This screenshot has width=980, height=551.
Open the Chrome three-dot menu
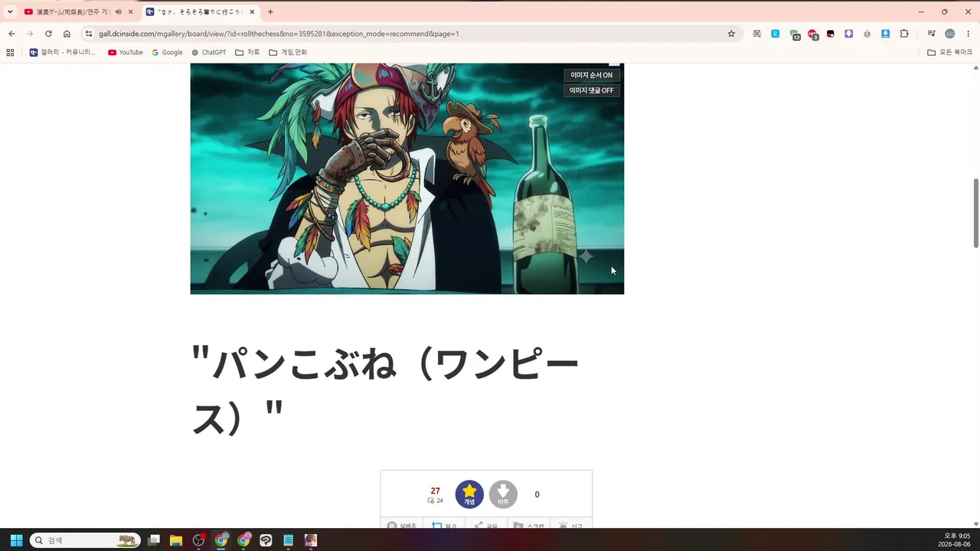[x=969, y=34]
